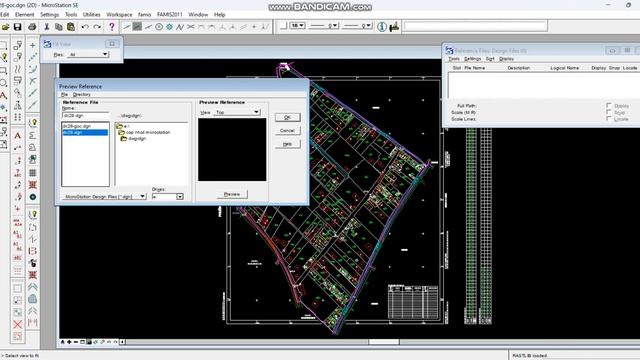Click the sigma measure tool icon
This screenshot has height=360, width=640.
pyautogui.click(x=33, y=135)
